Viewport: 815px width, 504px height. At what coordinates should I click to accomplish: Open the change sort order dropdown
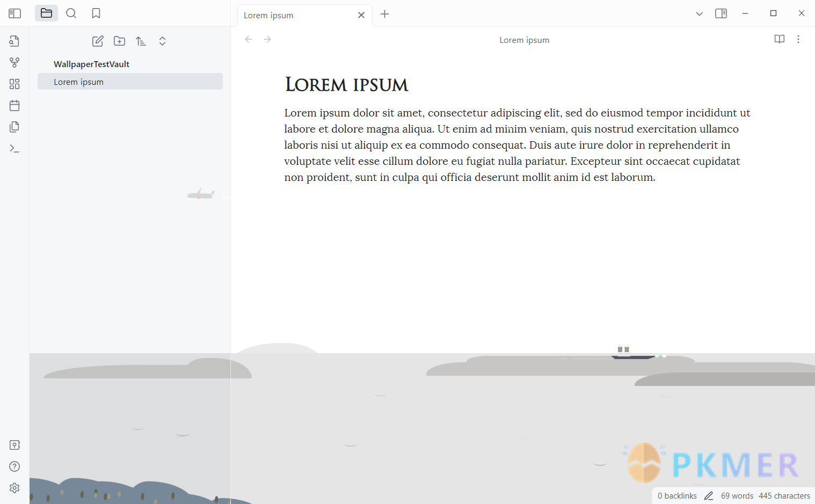pyautogui.click(x=141, y=41)
